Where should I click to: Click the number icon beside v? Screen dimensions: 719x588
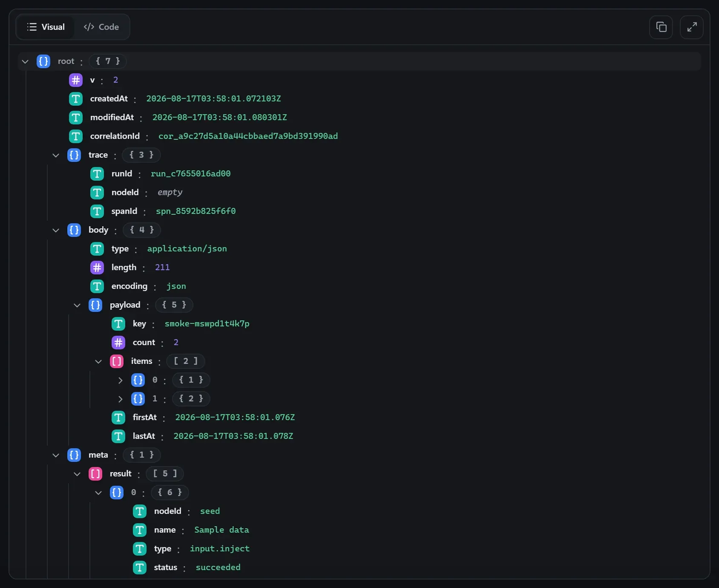tap(76, 80)
